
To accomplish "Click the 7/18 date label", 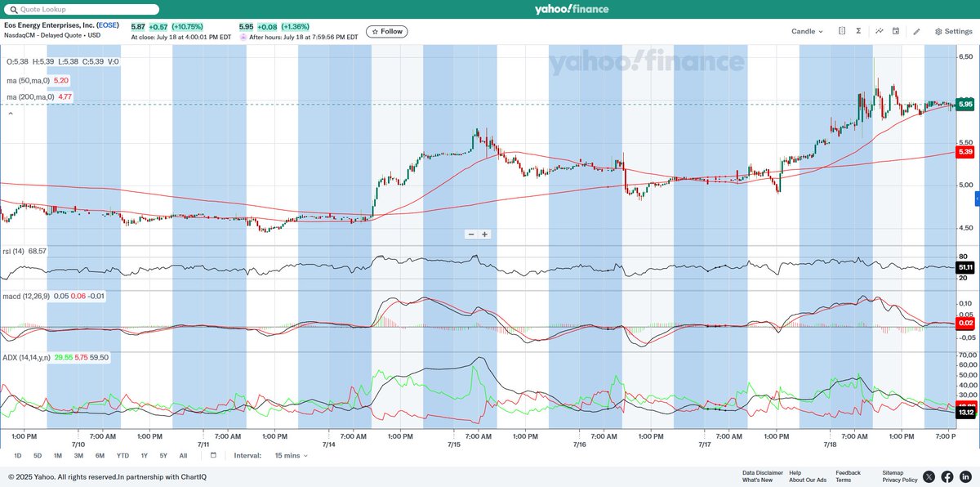I will point(830,445).
